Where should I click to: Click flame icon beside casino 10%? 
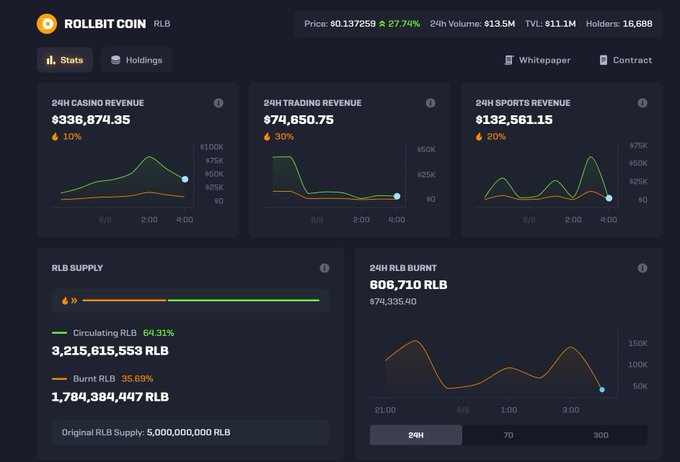coord(55,137)
